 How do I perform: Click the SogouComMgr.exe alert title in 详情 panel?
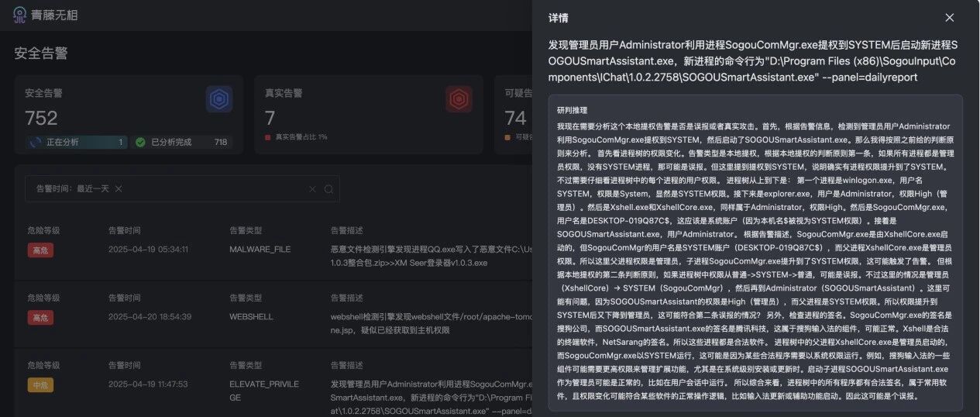pos(753,61)
